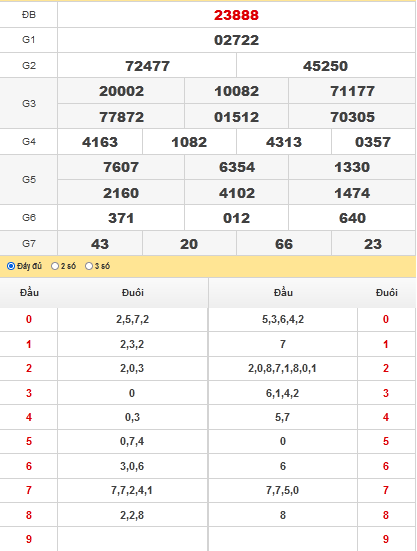Click the tail values '2,2,8'
417x551 pixels.
132,515
